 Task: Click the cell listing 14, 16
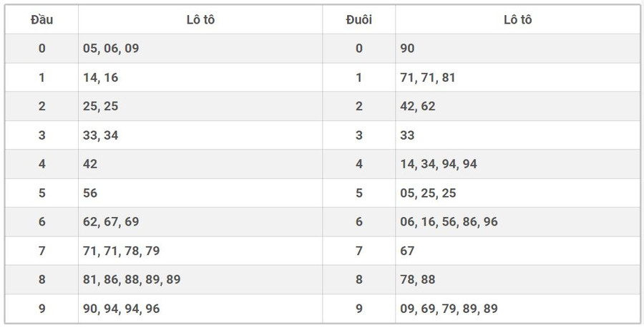(101, 78)
